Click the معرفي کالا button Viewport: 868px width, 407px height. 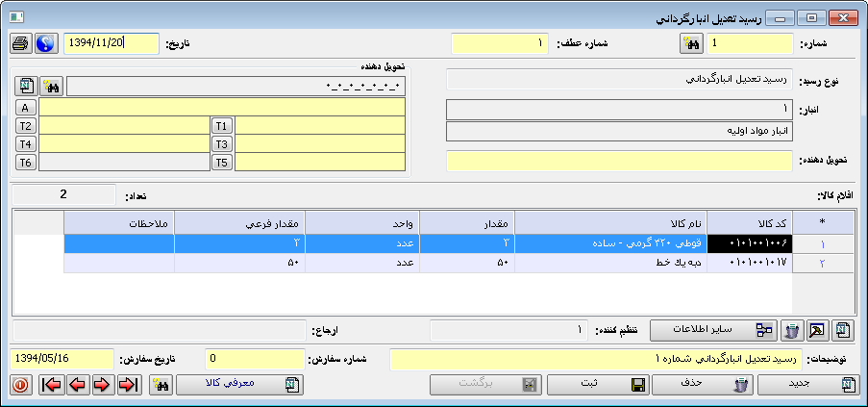pos(239,385)
